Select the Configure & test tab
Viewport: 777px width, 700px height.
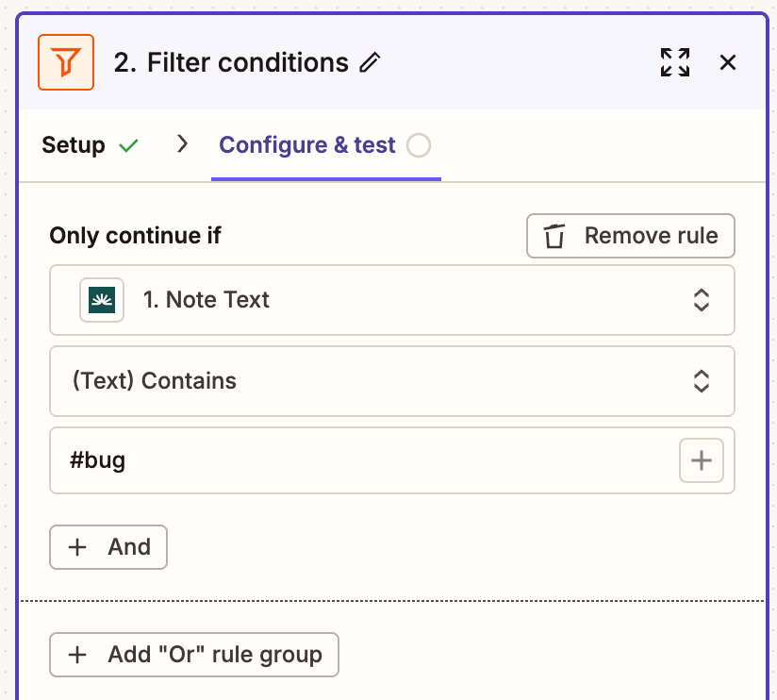(x=307, y=145)
